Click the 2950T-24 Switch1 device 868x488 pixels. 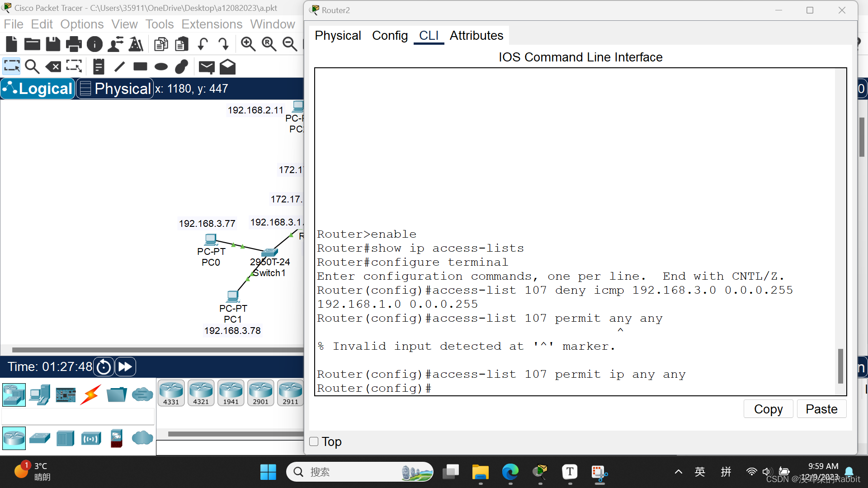[x=269, y=252]
